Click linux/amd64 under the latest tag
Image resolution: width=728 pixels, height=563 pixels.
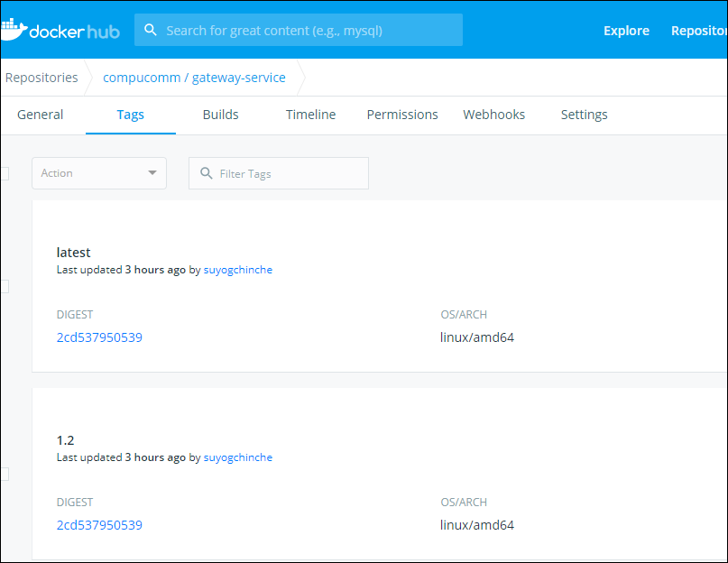tap(477, 337)
